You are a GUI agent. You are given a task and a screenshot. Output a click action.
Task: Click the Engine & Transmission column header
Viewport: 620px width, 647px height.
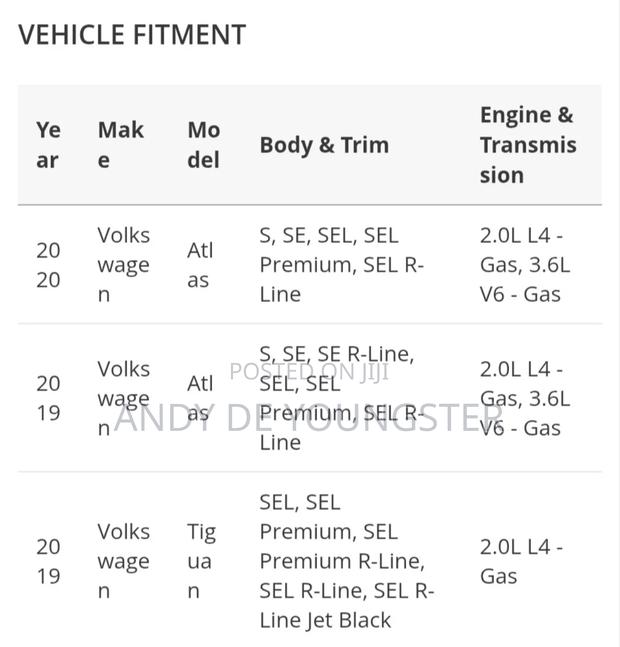(x=528, y=145)
